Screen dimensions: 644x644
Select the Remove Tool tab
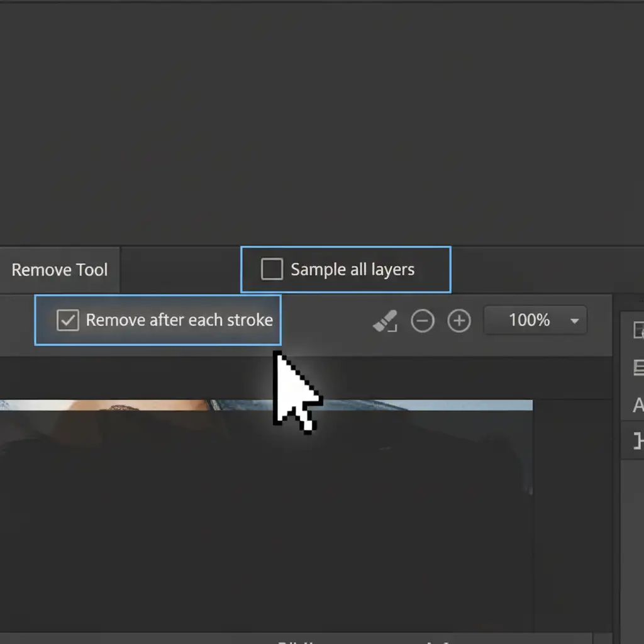pos(60,270)
